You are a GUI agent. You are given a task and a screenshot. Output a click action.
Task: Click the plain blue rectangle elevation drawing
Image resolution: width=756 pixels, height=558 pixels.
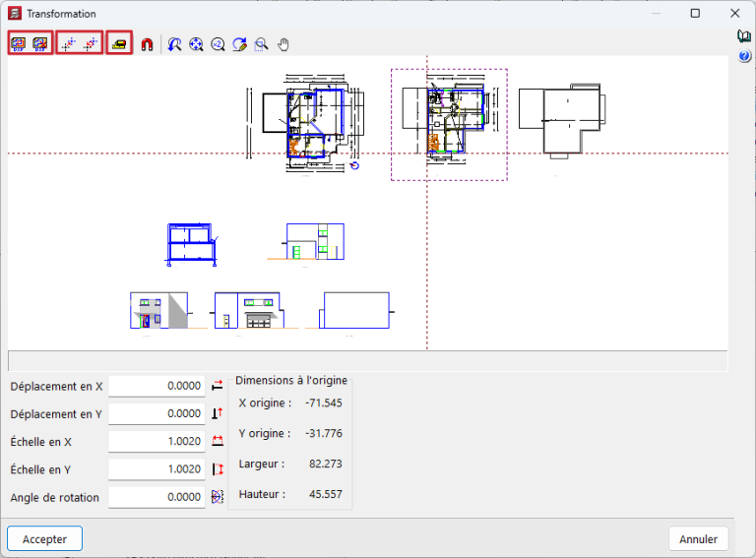(x=355, y=311)
